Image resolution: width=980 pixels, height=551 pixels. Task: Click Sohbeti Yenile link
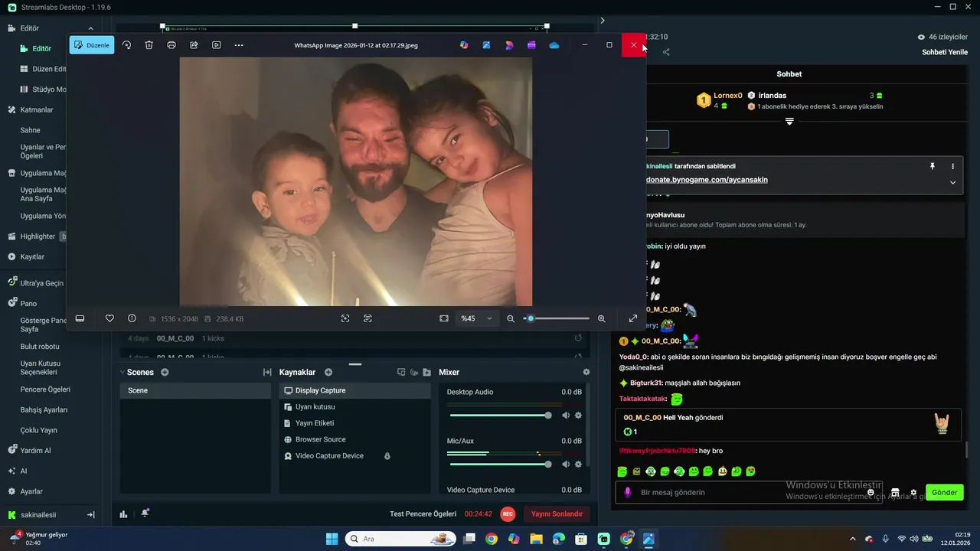point(945,52)
